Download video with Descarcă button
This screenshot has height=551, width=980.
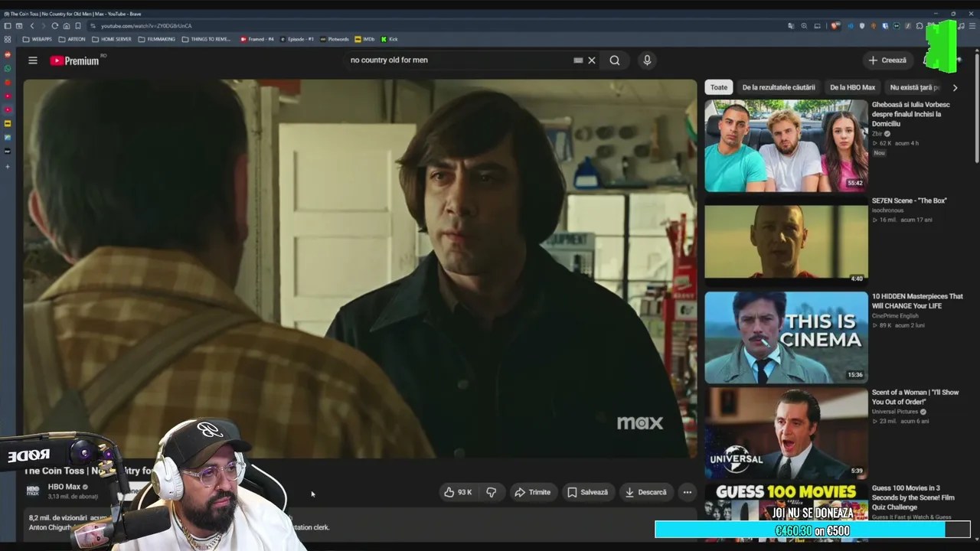[x=645, y=492]
